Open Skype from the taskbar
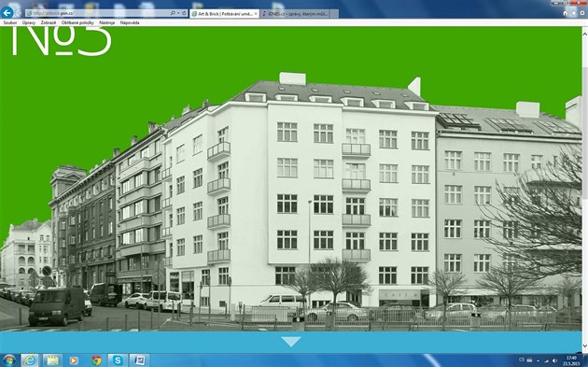 pyautogui.click(x=118, y=360)
